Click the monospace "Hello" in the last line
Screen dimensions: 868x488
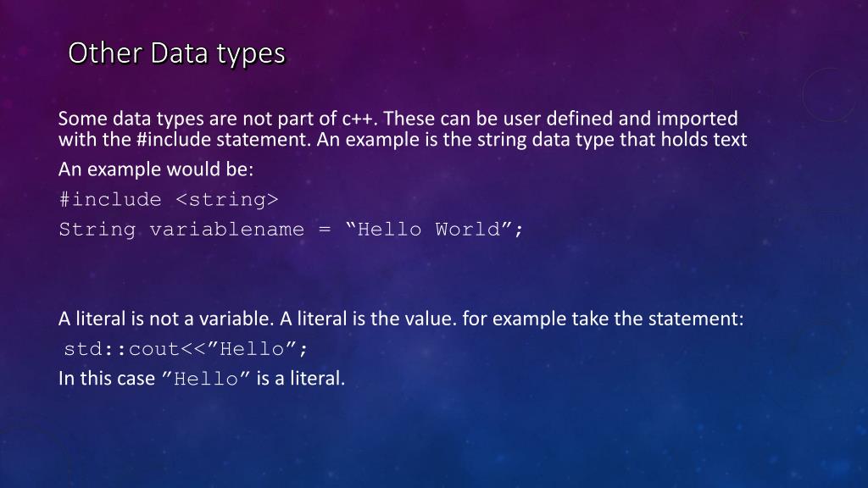click(206, 379)
